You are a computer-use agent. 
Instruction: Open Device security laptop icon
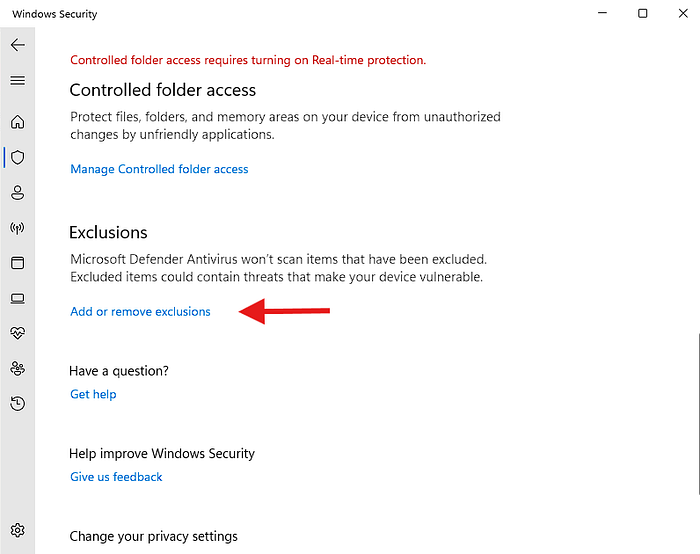[17, 298]
